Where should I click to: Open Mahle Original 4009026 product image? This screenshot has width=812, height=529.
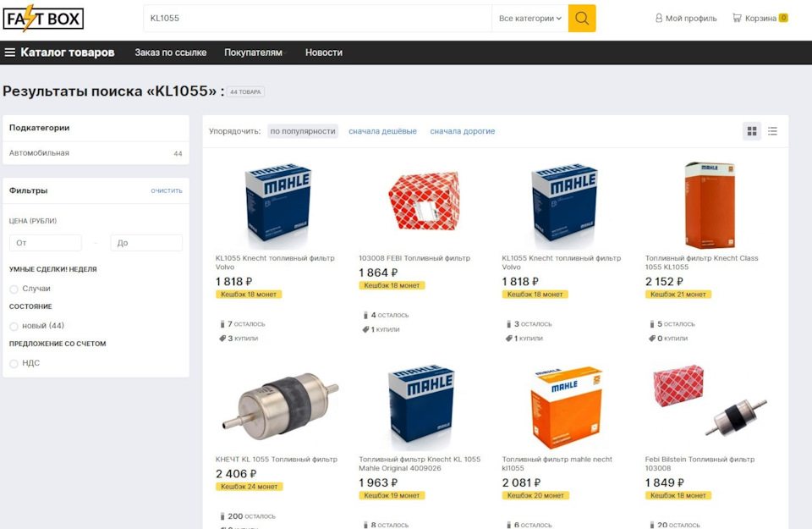(420, 405)
